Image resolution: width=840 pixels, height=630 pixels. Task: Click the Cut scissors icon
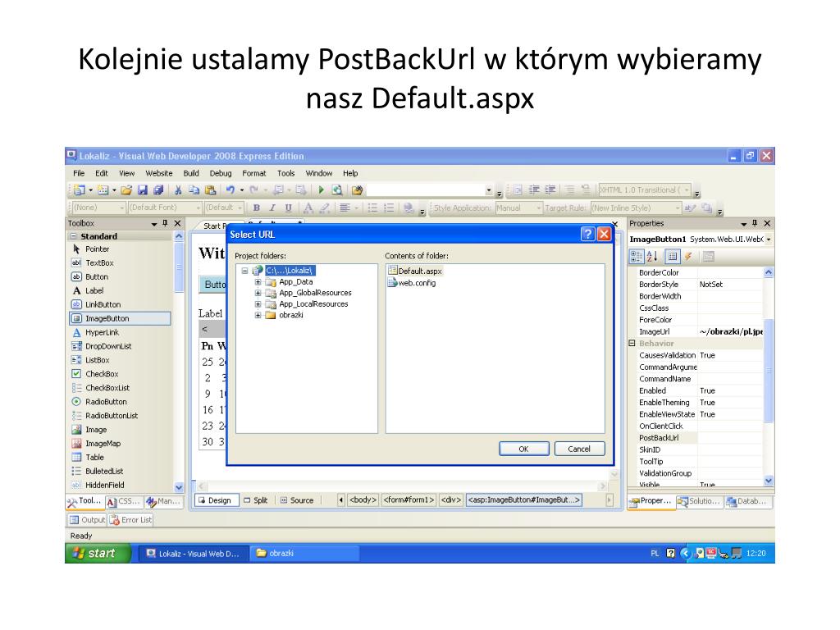[178, 190]
